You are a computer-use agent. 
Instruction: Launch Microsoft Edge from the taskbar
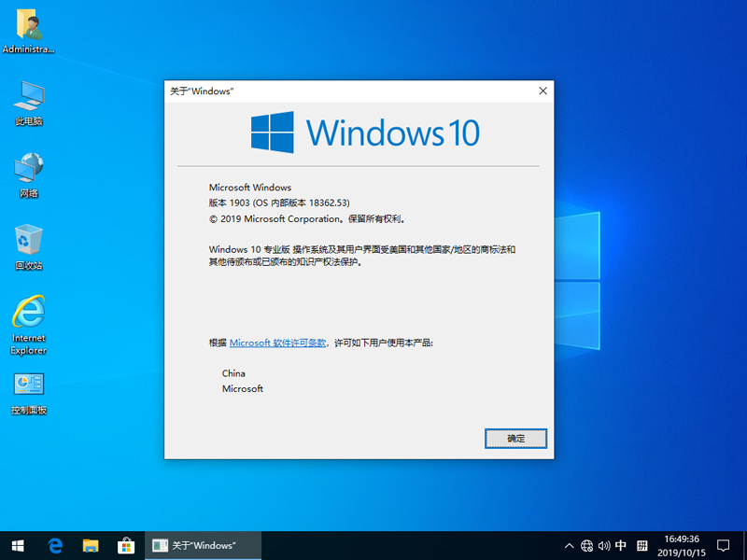pyautogui.click(x=55, y=545)
